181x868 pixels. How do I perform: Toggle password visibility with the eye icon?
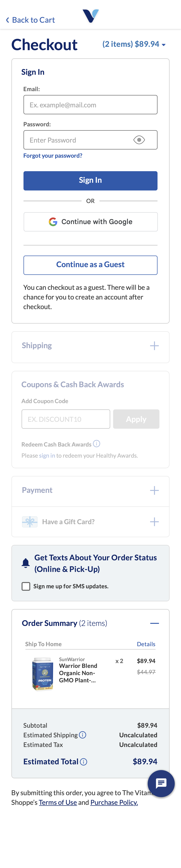point(139,140)
